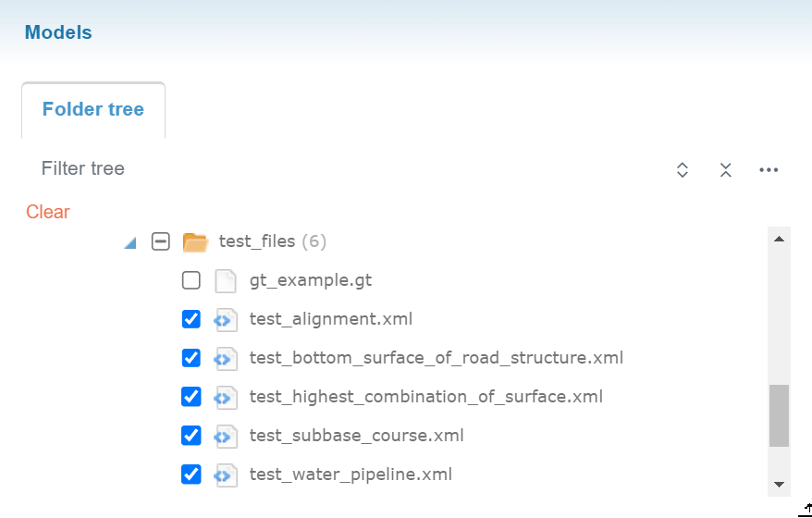Viewport: 812px width, 518px height.
Task: Click the tree vertical scrollbar thumb
Action: click(780, 415)
